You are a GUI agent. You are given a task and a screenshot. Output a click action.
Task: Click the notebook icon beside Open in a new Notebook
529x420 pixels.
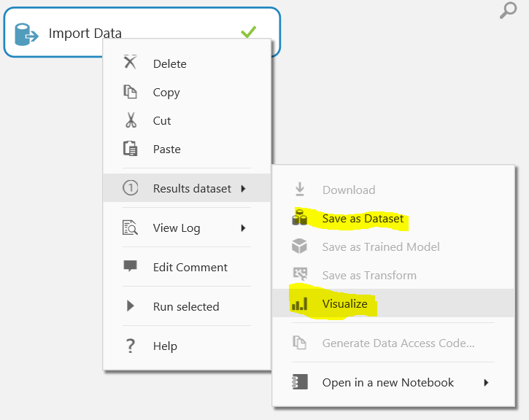pos(300,382)
